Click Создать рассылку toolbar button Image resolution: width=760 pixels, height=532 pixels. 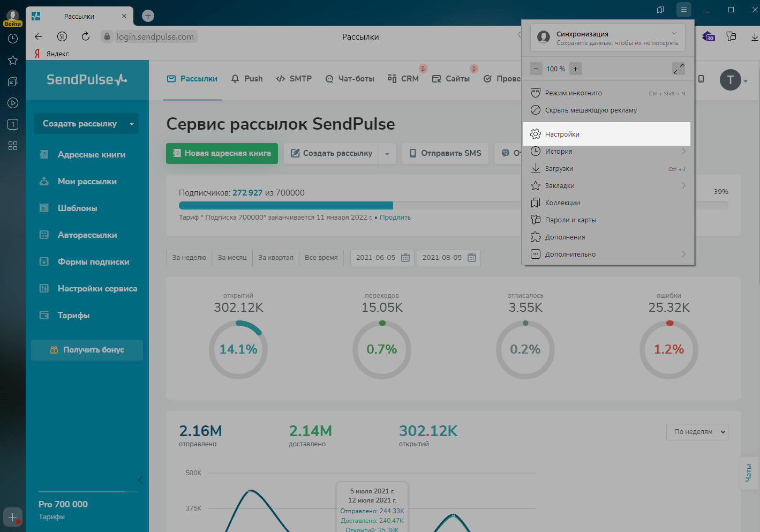point(332,153)
